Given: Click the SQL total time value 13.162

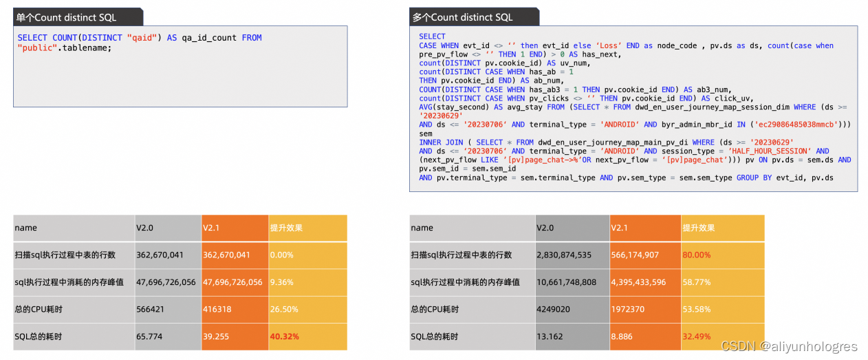Looking at the screenshot, I should [x=572, y=337].
